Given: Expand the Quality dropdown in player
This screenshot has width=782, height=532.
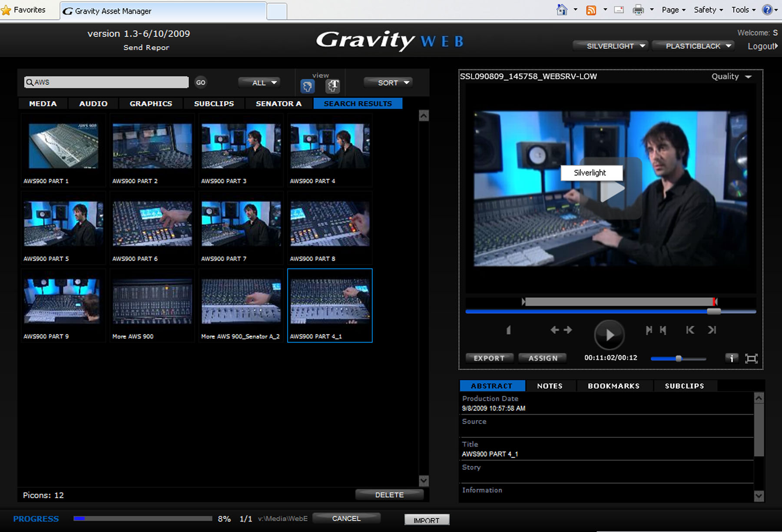Looking at the screenshot, I should (x=731, y=76).
